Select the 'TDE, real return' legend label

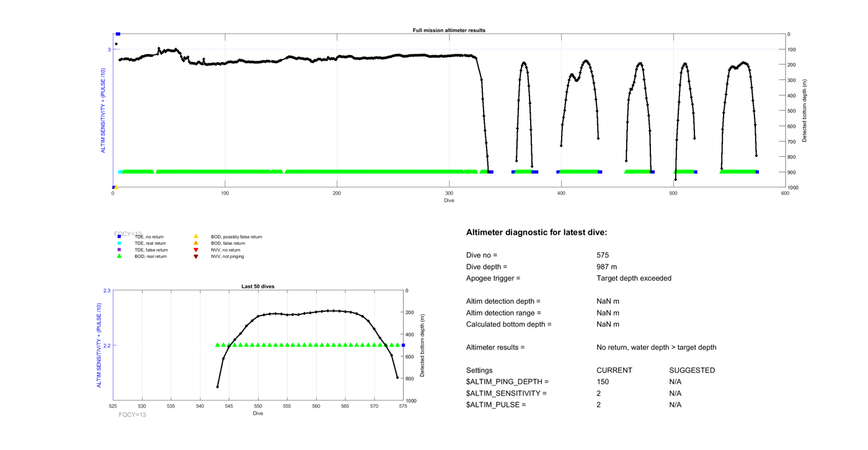(150, 244)
